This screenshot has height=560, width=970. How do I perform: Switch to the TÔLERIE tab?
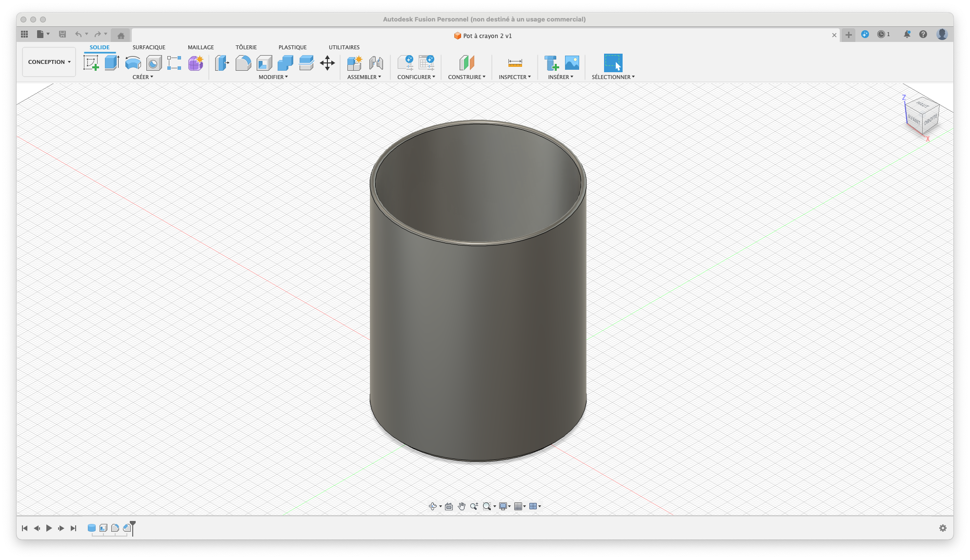[x=246, y=47]
